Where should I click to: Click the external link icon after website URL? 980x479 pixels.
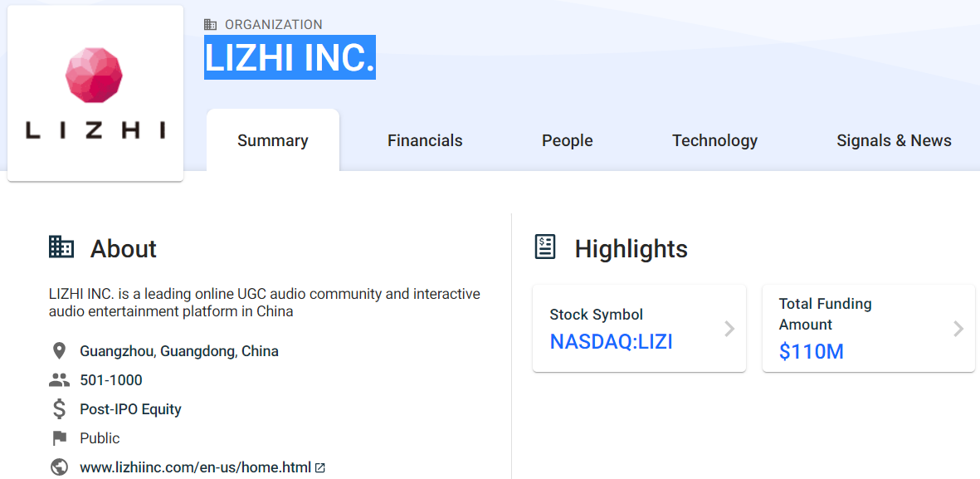click(320, 467)
